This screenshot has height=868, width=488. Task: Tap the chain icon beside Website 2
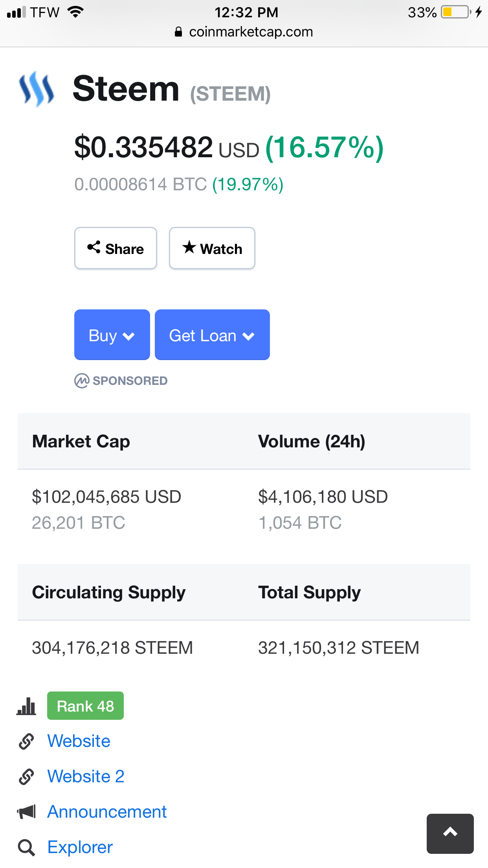point(26,777)
